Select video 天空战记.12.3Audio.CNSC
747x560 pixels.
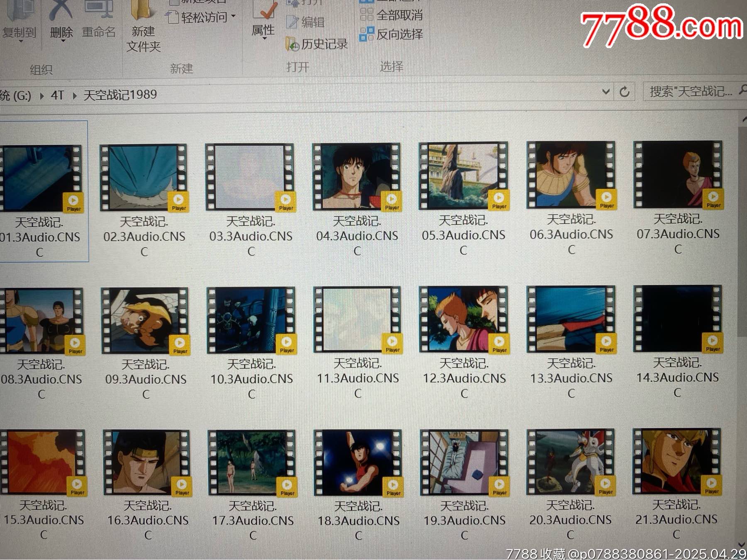pyautogui.click(x=464, y=343)
